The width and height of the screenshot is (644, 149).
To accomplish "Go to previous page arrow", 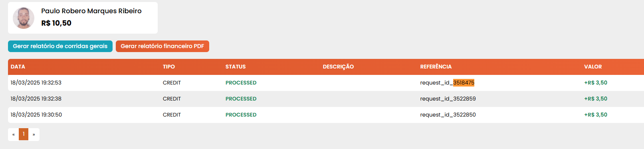I will point(13,134).
